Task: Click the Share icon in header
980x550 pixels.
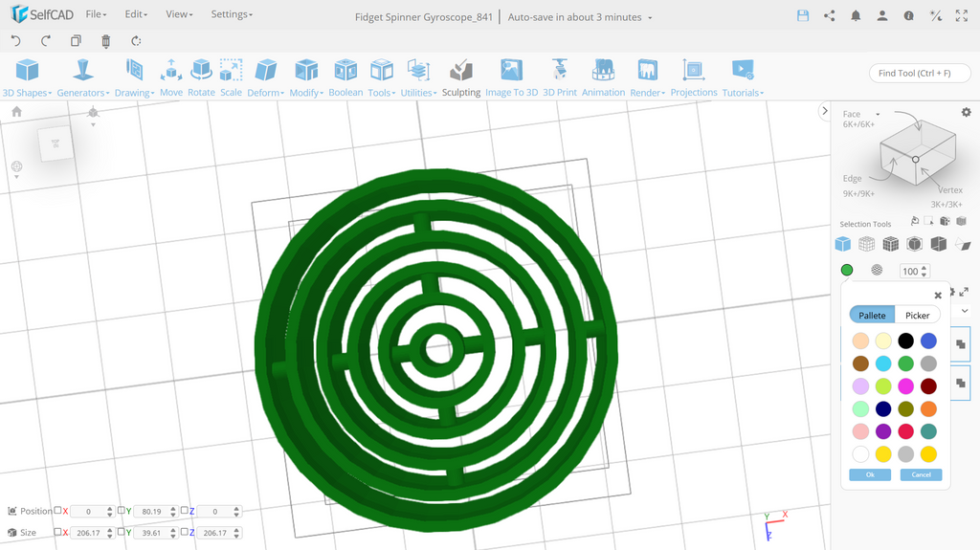Action: click(830, 16)
